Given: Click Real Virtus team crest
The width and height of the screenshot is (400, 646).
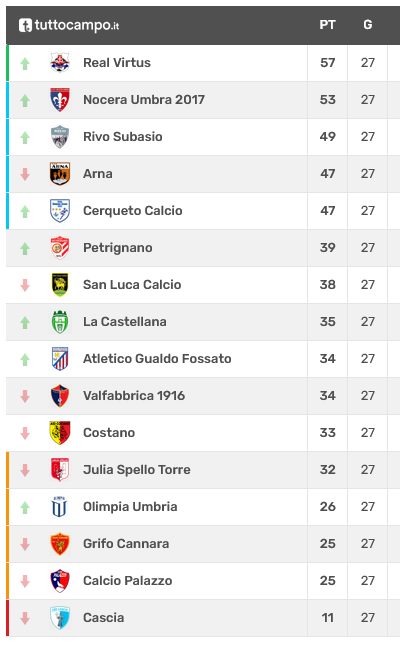Looking at the screenshot, I should [x=60, y=63].
